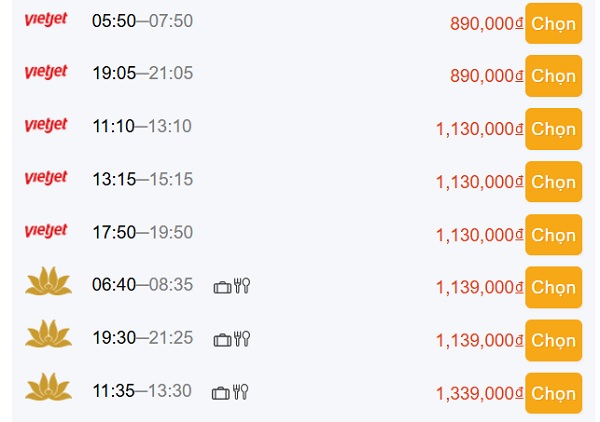The width and height of the screenshot is (600, 422).
Task: Click Chọn for the 17:50 Vietjet flight
Action: (x=553, y=235)
